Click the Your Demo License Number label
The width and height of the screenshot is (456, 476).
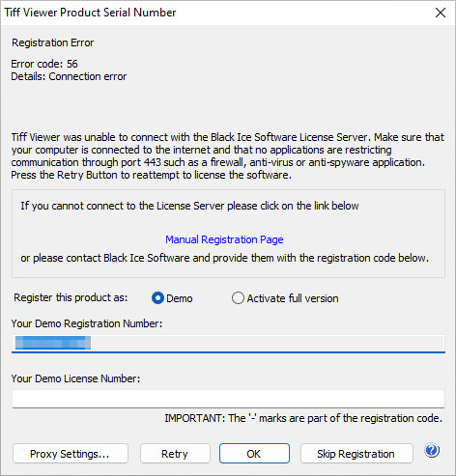coord(75,378)
